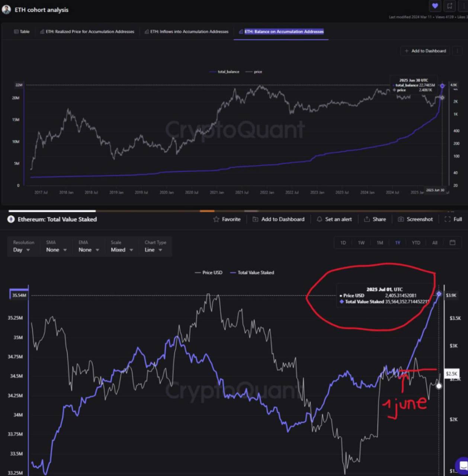Select the All time range
468x476 pixels.
(435, 243)
